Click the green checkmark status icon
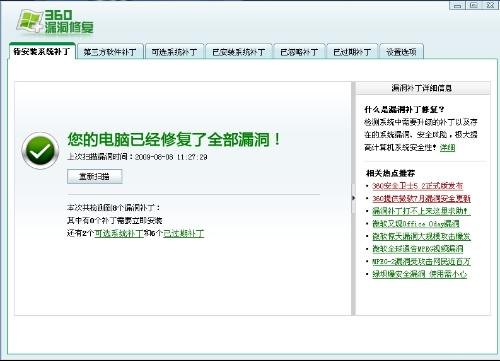Screen dimensions: 500x361 (x=40, y=151)
